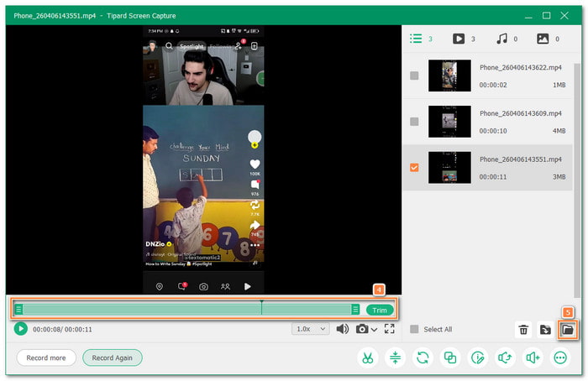Open the output folder icon
The image size is (588, 381).
click(567, 330)
